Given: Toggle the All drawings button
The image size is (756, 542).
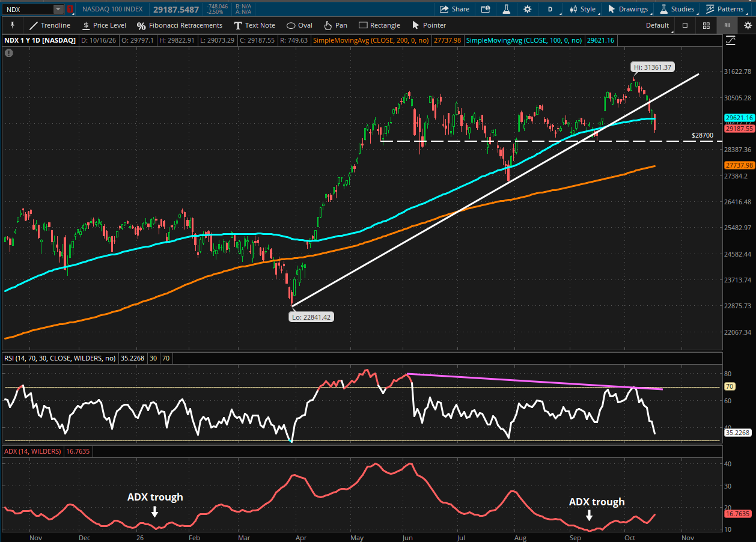Looking at the screenshot, I should point(727,25).
